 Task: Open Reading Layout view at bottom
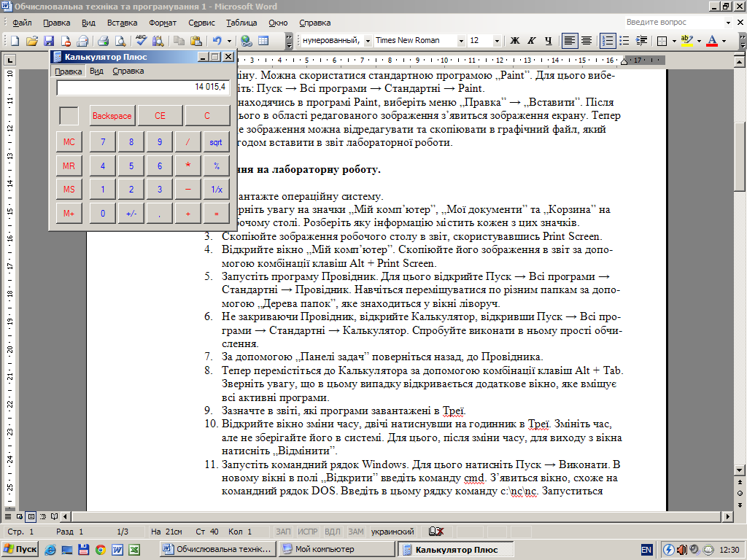coord(54,516)
